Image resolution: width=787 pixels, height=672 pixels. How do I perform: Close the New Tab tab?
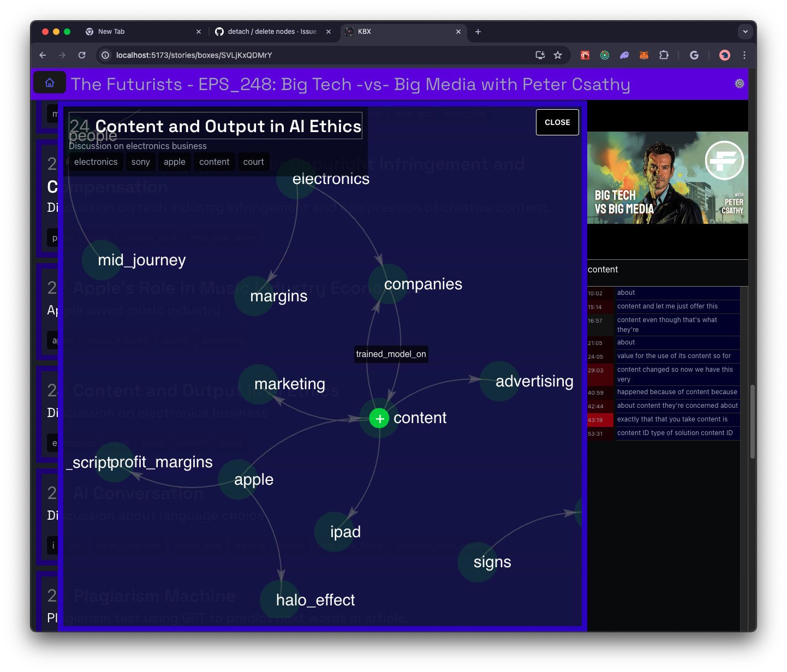(x=199, y=32)
